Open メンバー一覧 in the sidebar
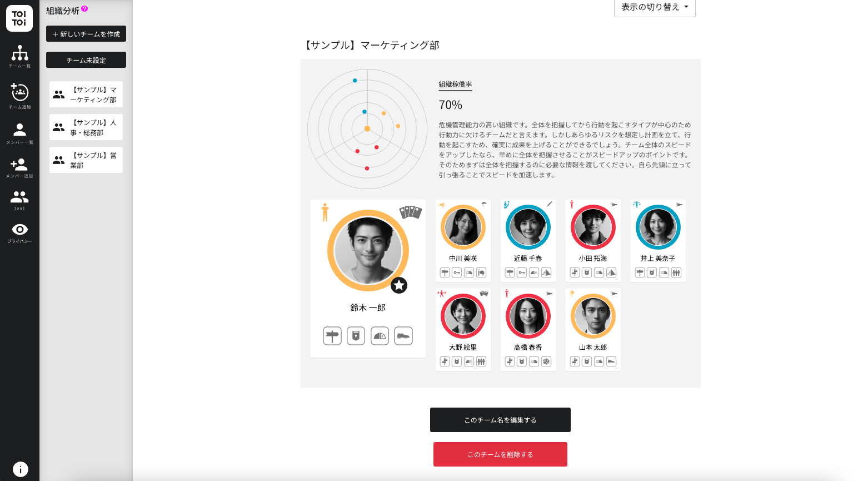This screenshot has width=868, height=481. (19, 133)
